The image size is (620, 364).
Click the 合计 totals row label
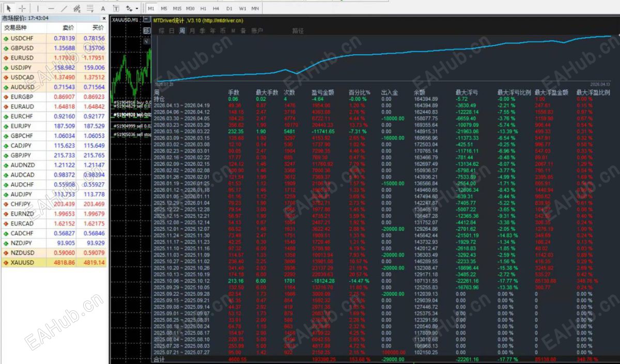pyautogui.click(x=159, y=359)
